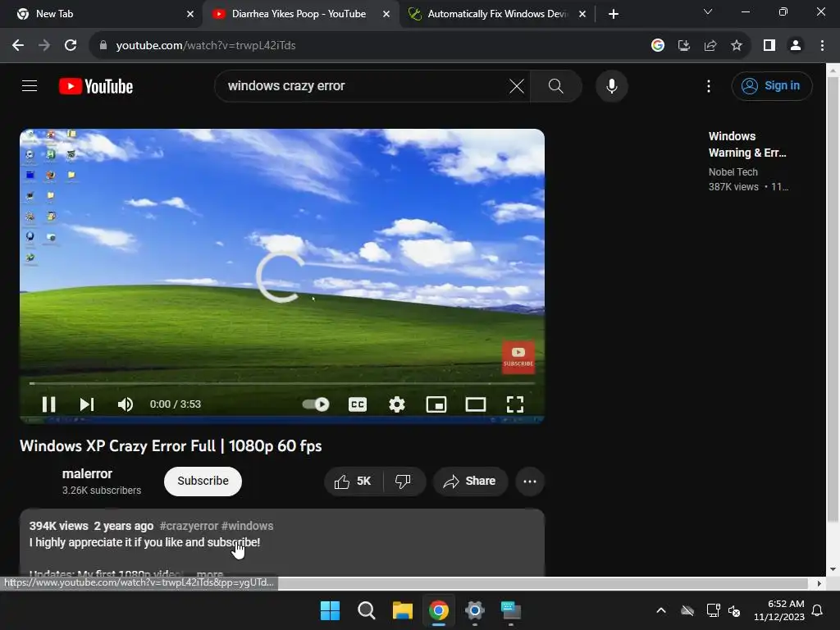The height and width of the screenshot is (630, 840).
Task: Like the video with thumbs up
Action: pos(353,481)
